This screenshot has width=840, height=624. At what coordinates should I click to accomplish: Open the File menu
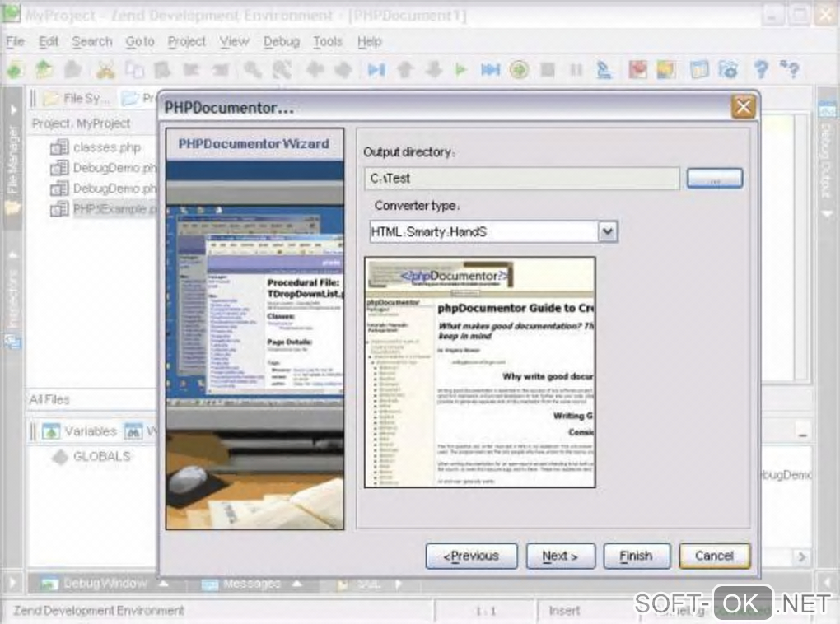point(16,41)
